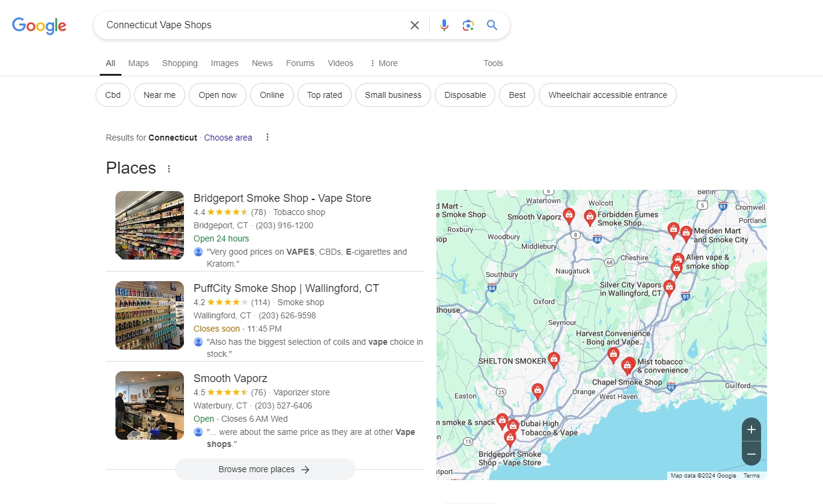Click the SHELTON SMOKER map pin
This screenshot has height=504, width=823.
(554, 359)
